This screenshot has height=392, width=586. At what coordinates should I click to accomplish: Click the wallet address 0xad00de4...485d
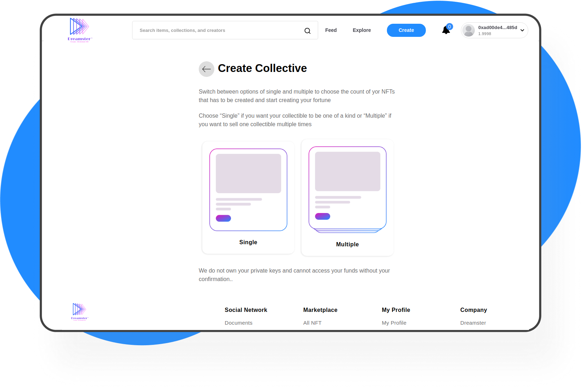coord(498,27)
